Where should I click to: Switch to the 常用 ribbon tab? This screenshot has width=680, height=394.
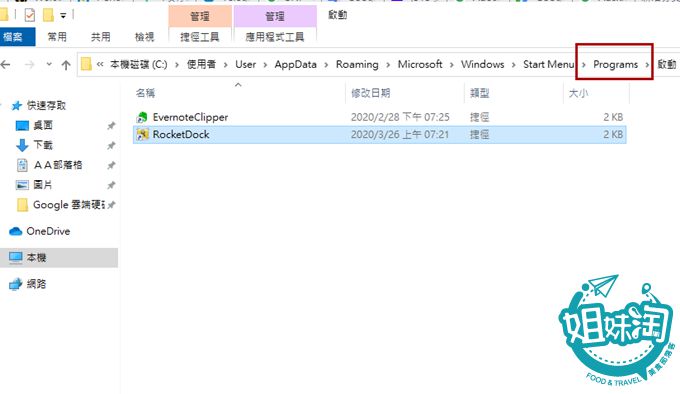(x=57, y=37)
